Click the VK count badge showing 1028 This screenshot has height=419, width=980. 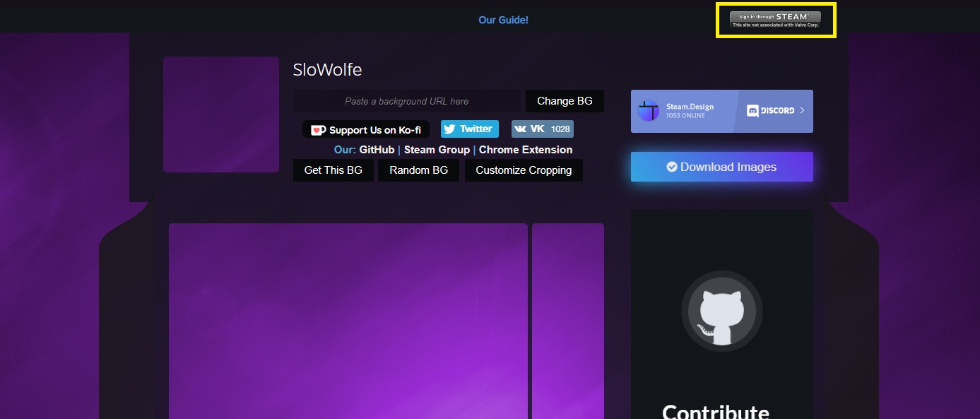tap(560, 129)
